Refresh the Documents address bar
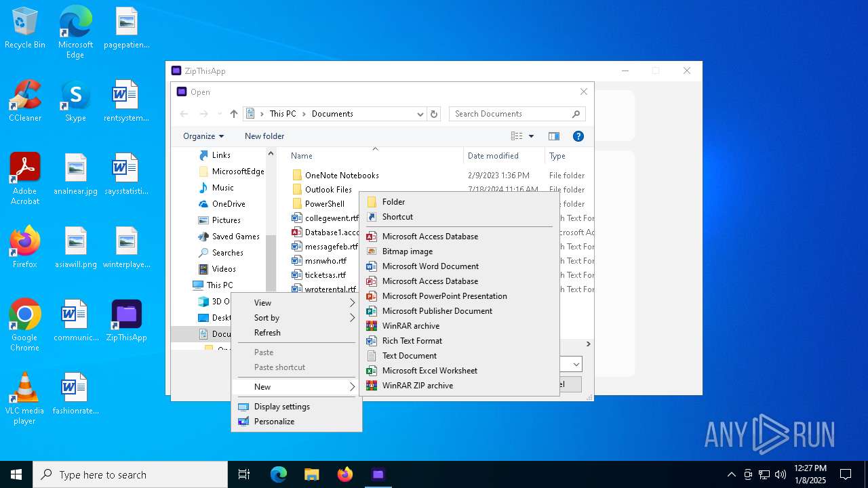Viewport: 868px width, 488px height. tap(435, 114)
